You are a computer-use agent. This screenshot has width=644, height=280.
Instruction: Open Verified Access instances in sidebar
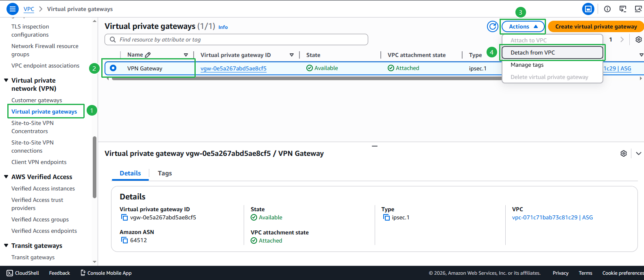point(43,188)
